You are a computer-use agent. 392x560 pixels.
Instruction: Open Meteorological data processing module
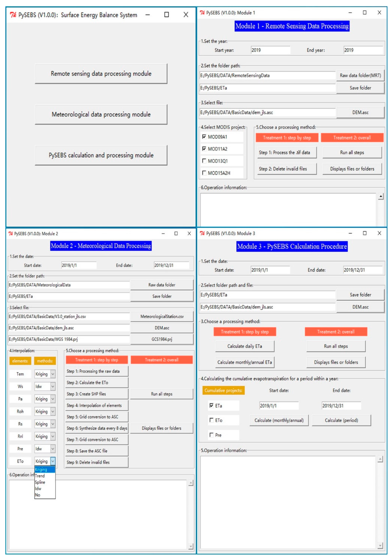(x=101, y=114)
